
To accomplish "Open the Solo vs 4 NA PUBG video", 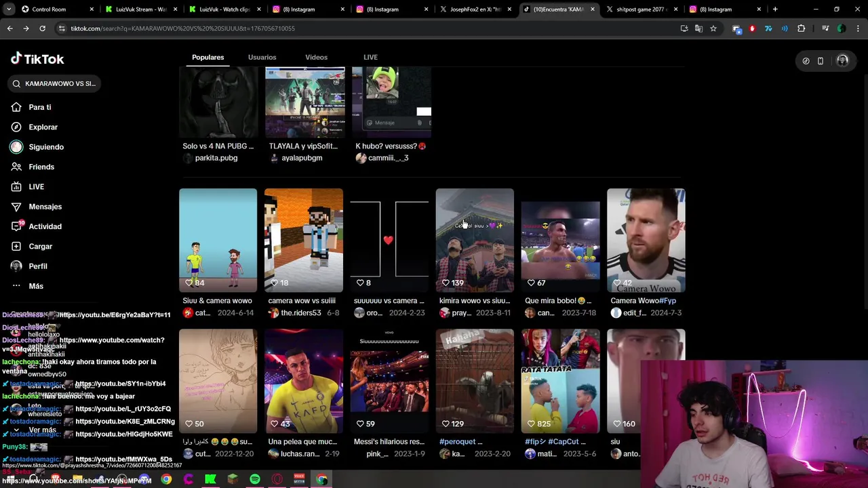I will click(x=218, y=102).
